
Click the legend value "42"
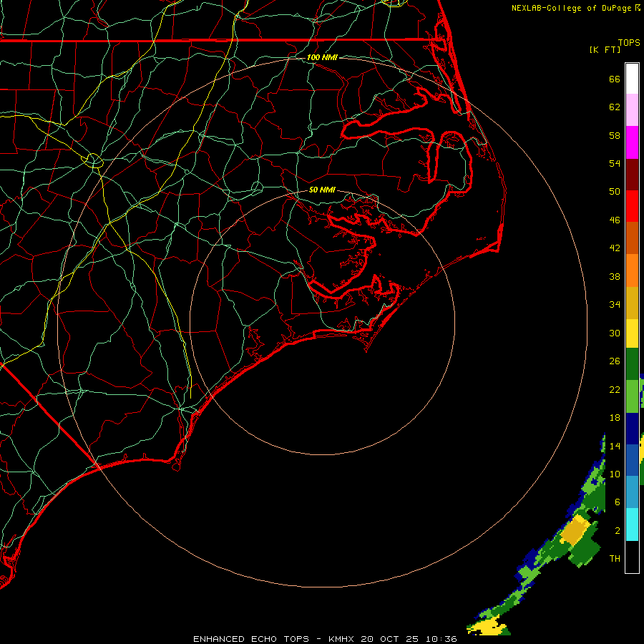[x=615, y=248]
